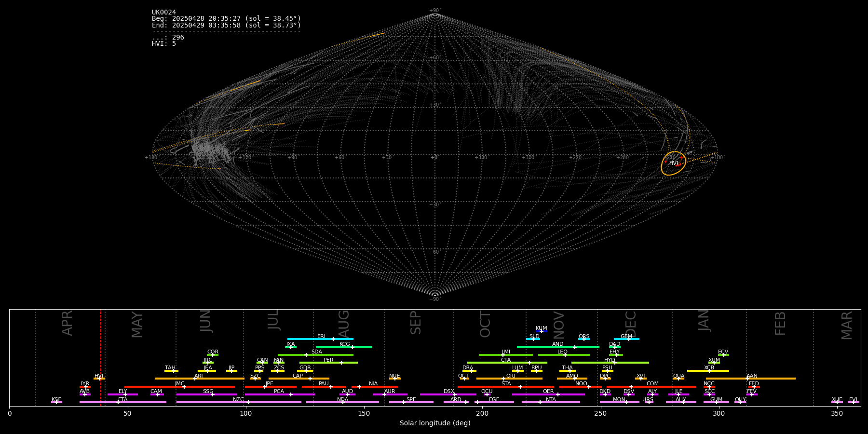Click the CAP shower label
The width and height of the screenshot is (868, 434).
point(298,376)
